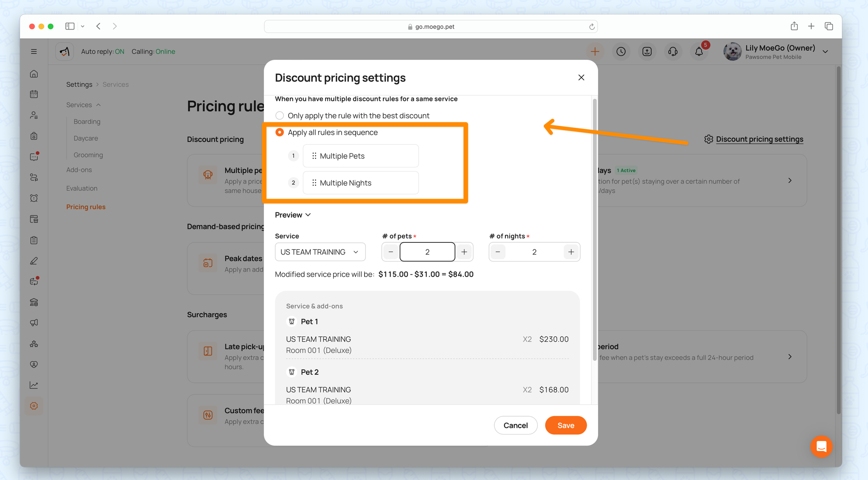Click the headset support icon
Image resolution: width=868 pixels, height=480 pixels.
(673, 52)
